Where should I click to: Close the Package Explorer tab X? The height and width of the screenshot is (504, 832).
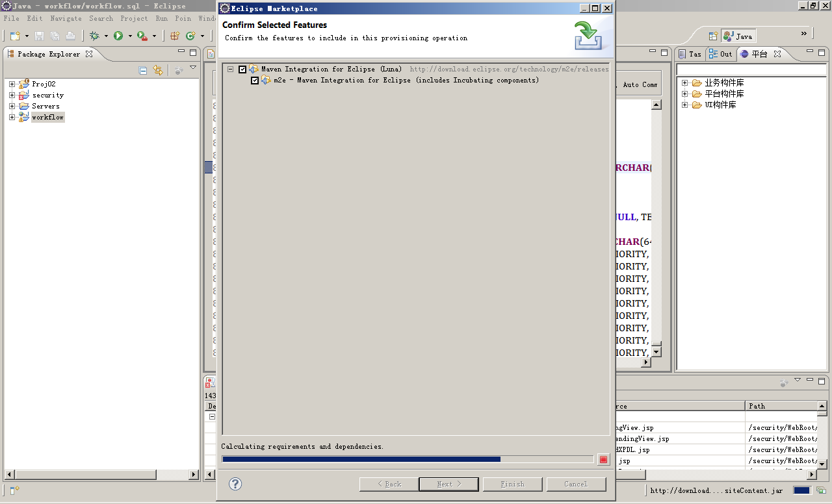point(89,54)
